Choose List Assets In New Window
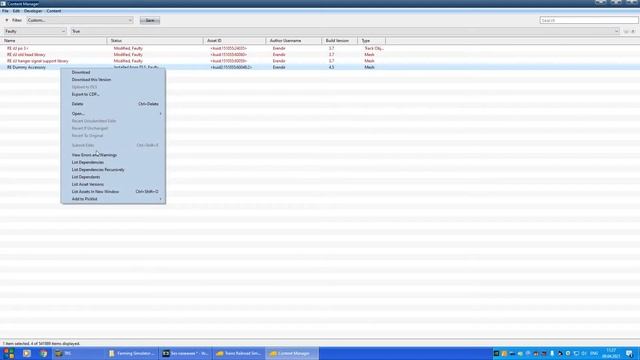The image size is (640, 360). [113, 192]
